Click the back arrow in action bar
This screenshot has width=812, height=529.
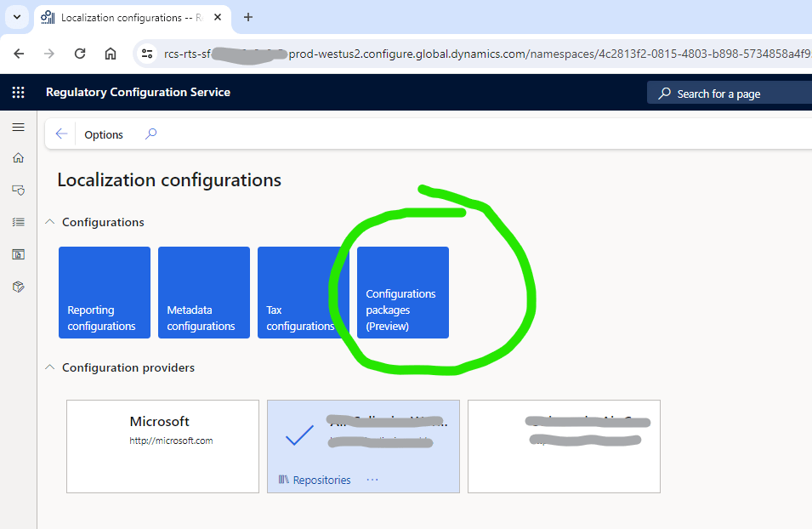[x=61, y=134]
